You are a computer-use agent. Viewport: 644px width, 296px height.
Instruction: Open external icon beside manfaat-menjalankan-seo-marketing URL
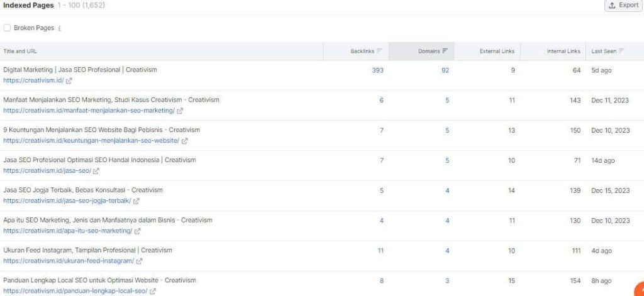pyautogui.click(x=180, y=111)
